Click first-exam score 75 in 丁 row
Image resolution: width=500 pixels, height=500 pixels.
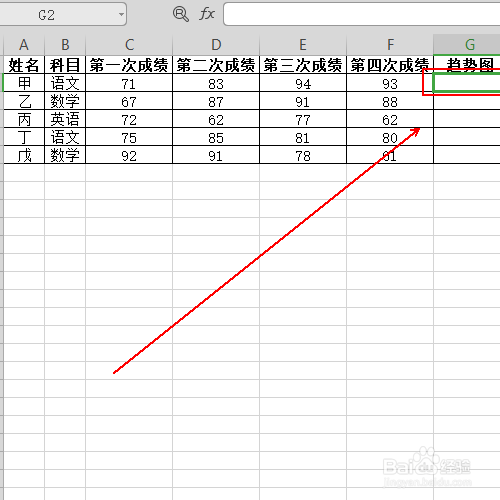[x=129, y=137]
